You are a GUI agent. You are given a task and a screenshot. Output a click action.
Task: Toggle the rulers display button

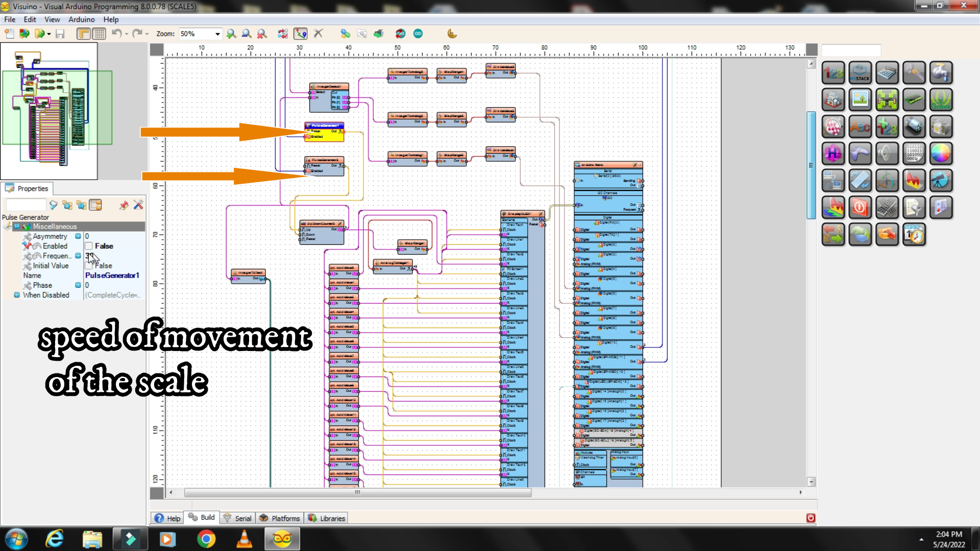pos(84,34)
